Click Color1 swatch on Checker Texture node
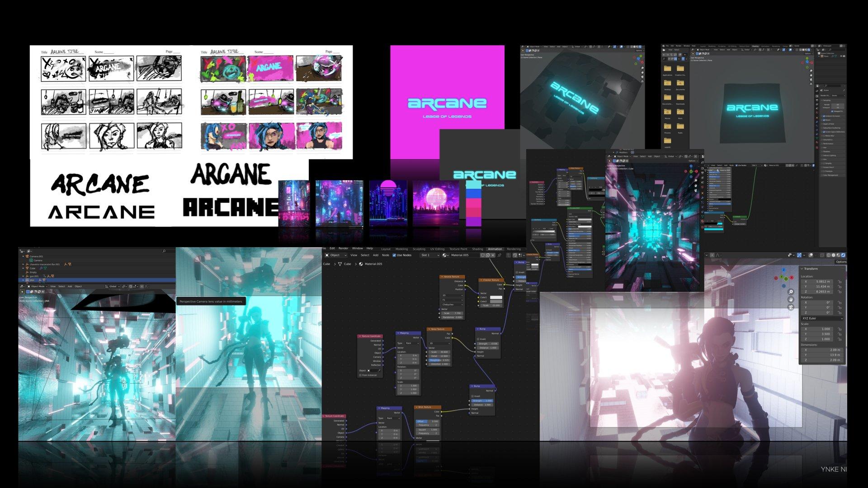 (495, 297)
